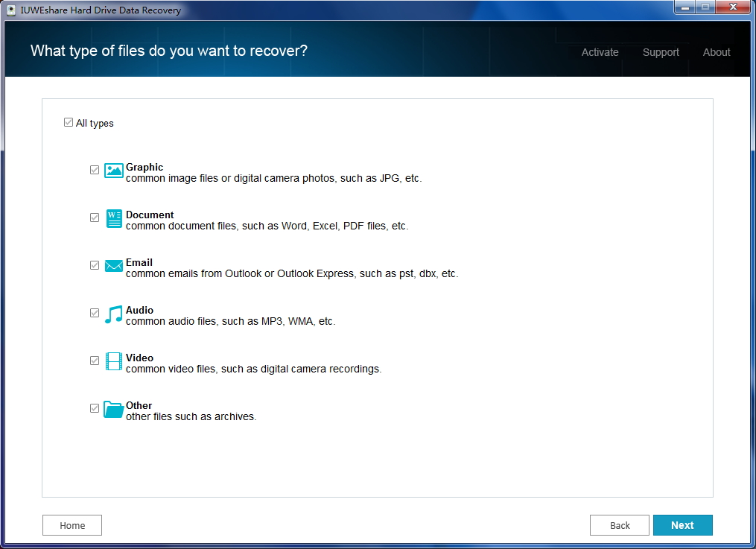This screenshot has width=756, height=549.
Task: Click the Video film strip icon
Action: (x=113, y=361)
